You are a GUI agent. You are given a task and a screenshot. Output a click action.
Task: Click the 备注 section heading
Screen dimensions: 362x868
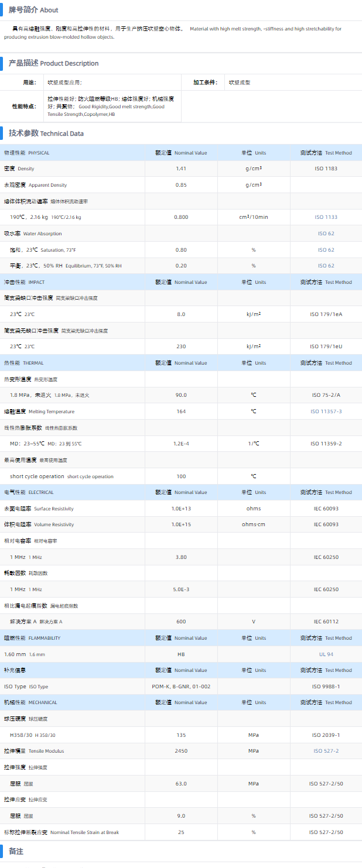click(16, 852)
